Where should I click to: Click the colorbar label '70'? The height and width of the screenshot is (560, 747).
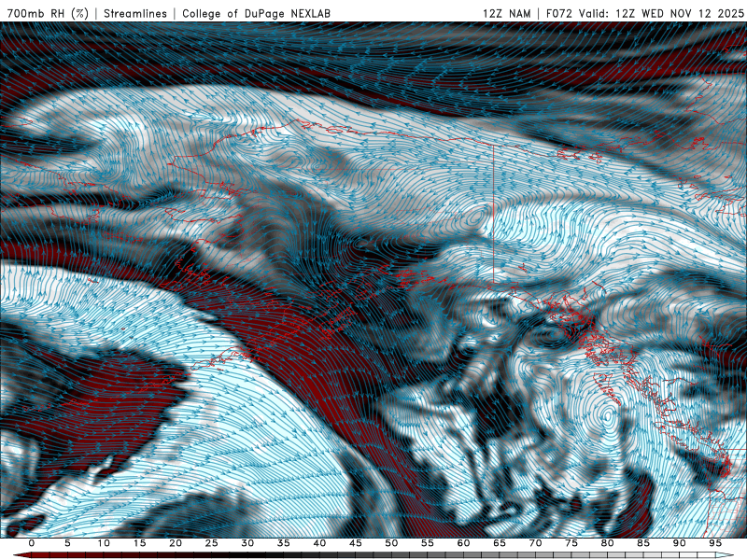535,543
